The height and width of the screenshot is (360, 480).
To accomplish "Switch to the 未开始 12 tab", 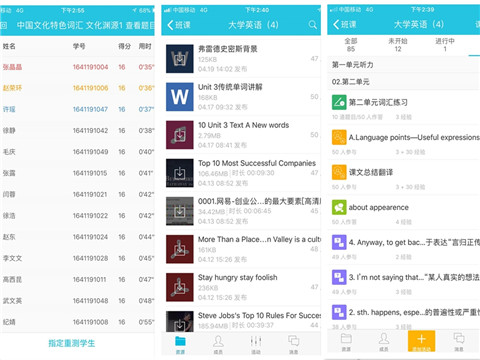I will click(x=398, y=45).
